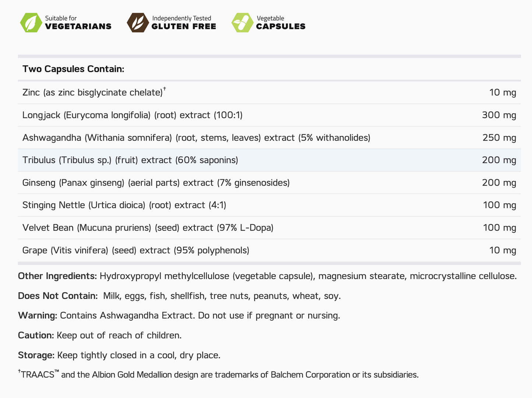The width and height of the screenshot is (532, 398).
Task: Select the "Warning:" Ashwagandha pregnancy notice
Action: tap(179, 316)
